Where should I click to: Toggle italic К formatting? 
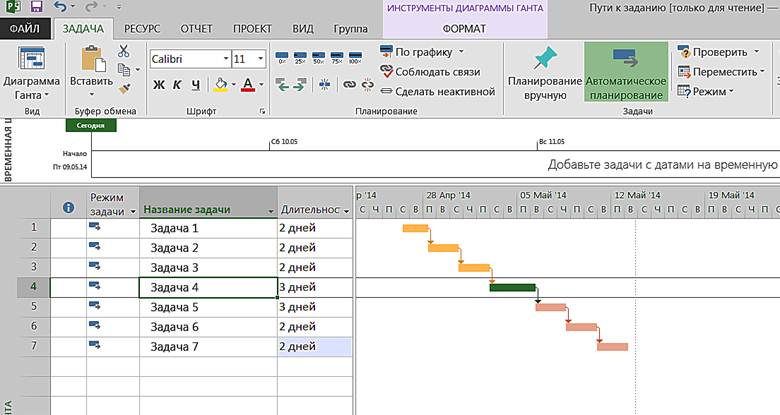tap(177, 85)
